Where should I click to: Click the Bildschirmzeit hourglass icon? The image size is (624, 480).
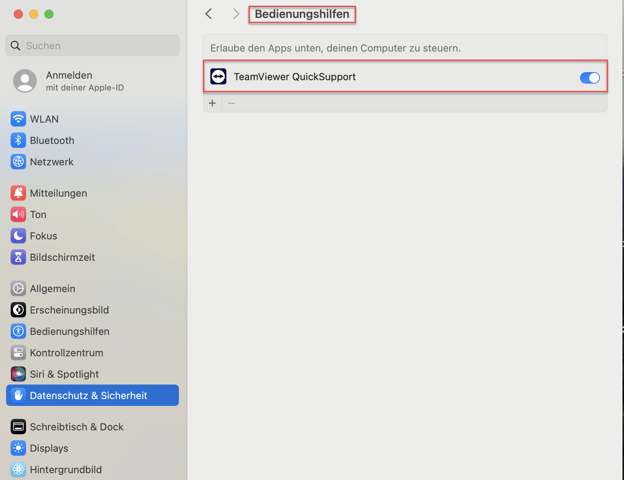18,257
